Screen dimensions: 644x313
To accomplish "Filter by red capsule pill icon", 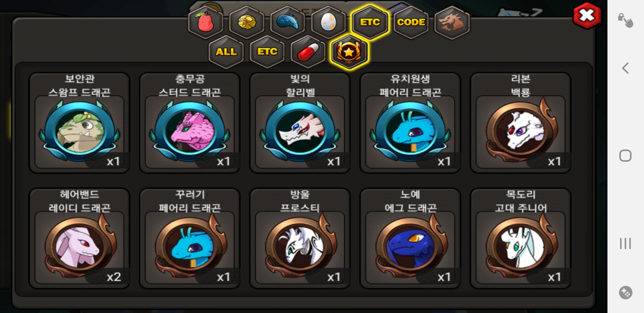I will [308, 52].
